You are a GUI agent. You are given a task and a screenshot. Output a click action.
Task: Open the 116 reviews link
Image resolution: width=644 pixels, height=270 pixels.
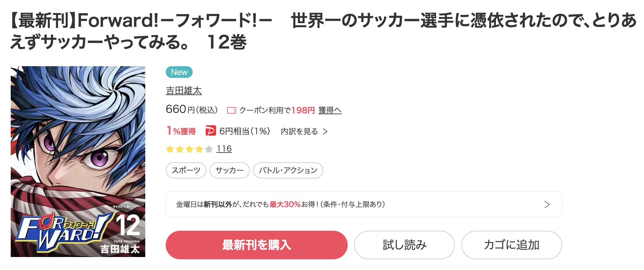[x=224, y=149]
